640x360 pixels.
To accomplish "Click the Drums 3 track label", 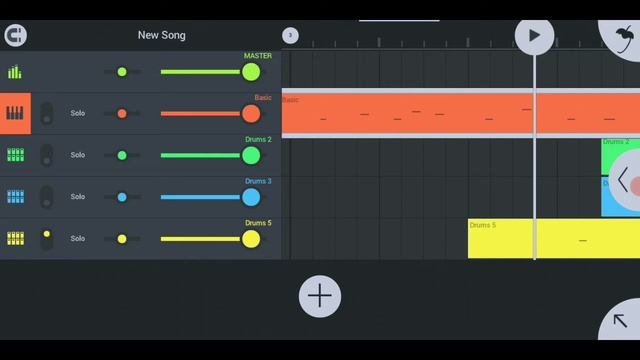I will 258,181.
